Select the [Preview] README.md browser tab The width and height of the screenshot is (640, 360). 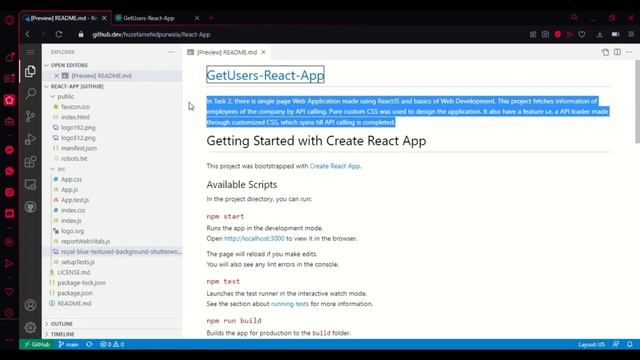pos(63,18)
